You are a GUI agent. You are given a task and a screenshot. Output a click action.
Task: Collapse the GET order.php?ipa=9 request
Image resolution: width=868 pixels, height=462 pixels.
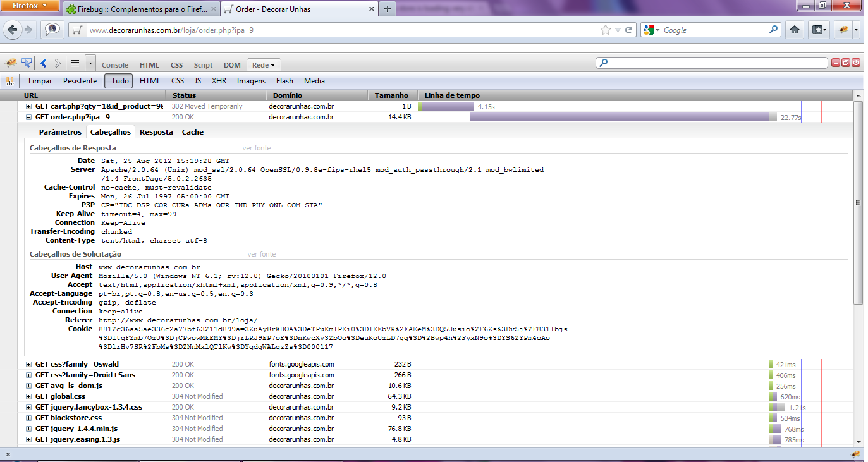[28, 117]
